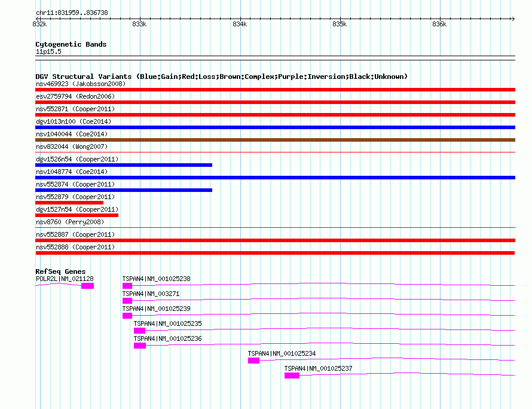Open the TSPAN4|NM_001025236 gene label
The width and height of the screenshot is (532, 409).
point(167,338)
